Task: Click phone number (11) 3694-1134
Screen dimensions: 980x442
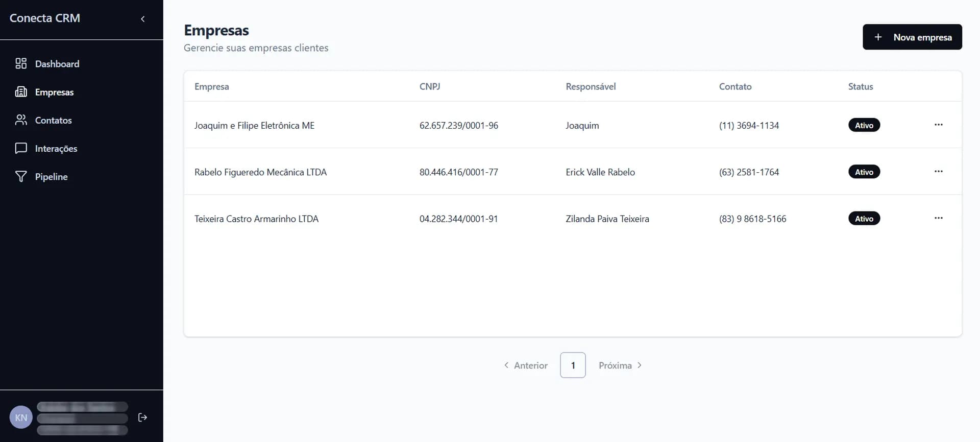Action: click(749, 125)
